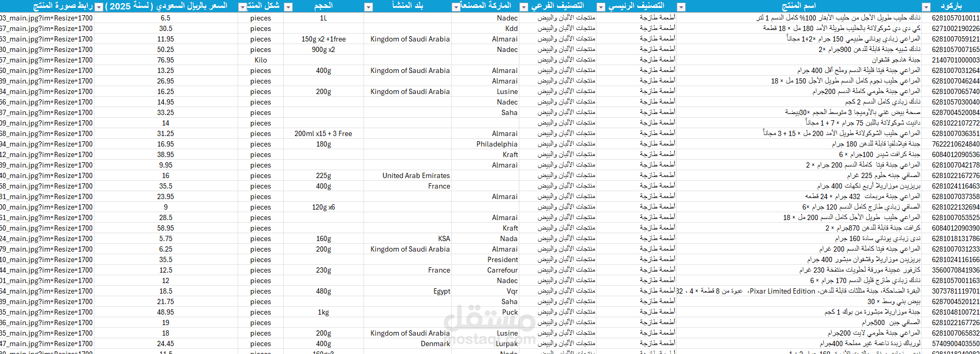Select product name containing Pixar Limited Edition

click(x=798, y=291)
